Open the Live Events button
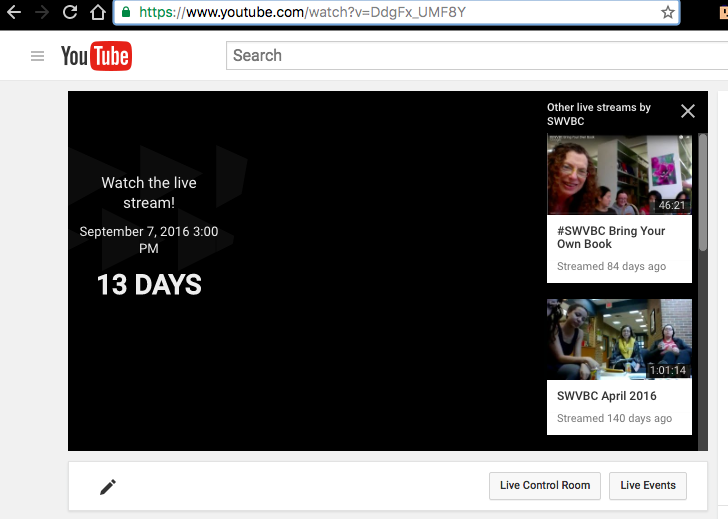This screenshot has height=519, width=728. tap(648, 486)
